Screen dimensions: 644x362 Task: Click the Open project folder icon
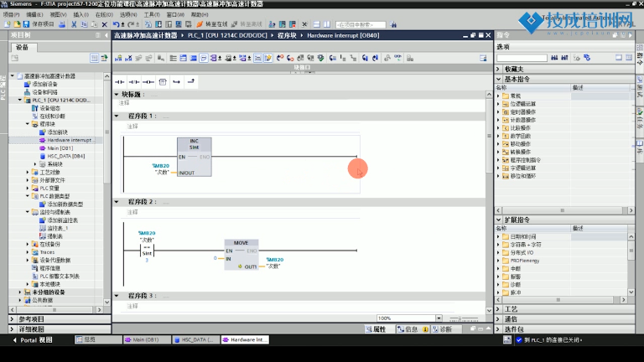(17, 24)
